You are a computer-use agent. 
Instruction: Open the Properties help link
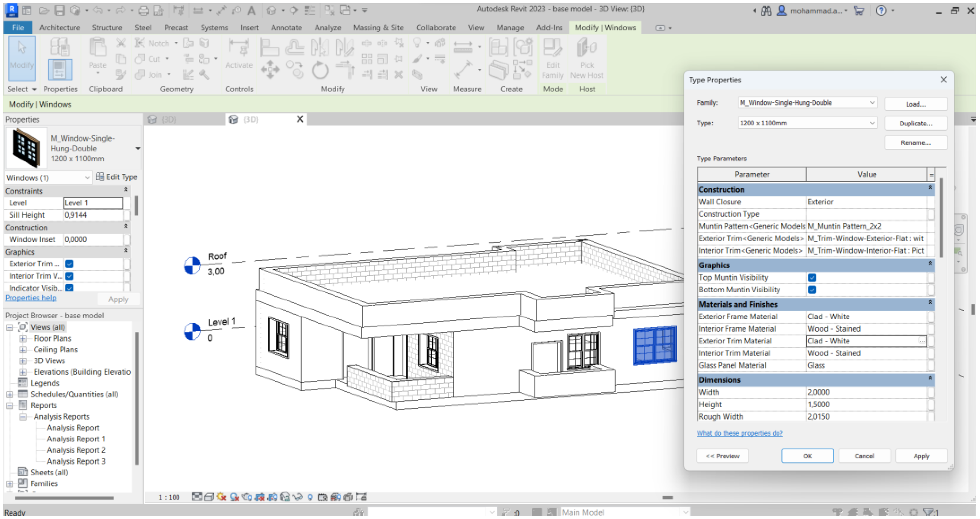pos(31,298)
